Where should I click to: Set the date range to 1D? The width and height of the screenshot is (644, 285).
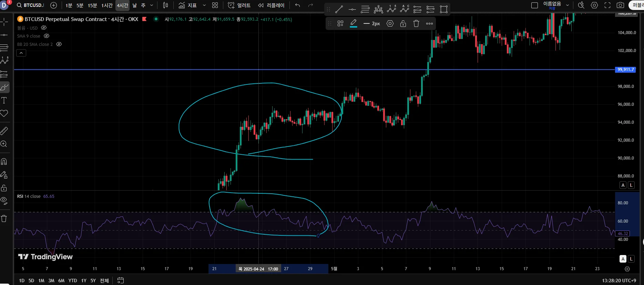point(22,281)
